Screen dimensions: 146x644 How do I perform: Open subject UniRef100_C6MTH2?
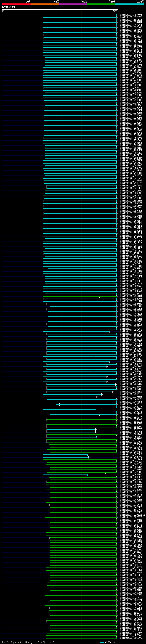click(x=131, y=590)
